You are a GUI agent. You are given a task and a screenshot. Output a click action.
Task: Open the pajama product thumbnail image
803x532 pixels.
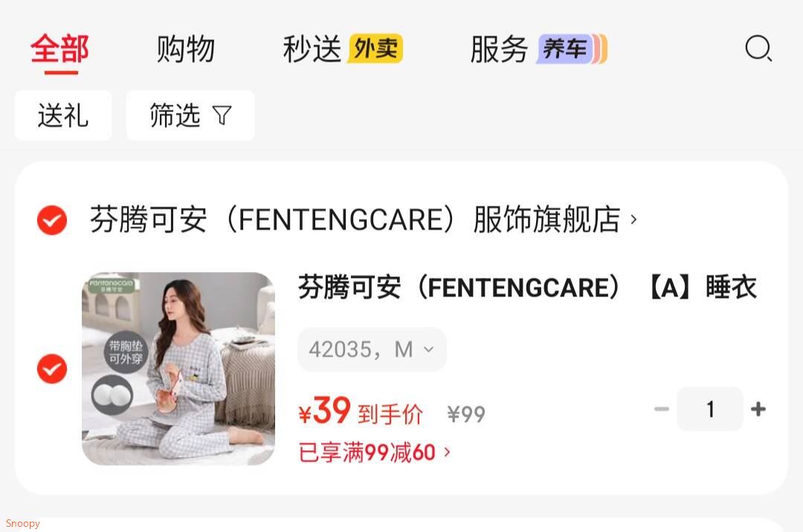pyautogui.click(x=178, y=369)
